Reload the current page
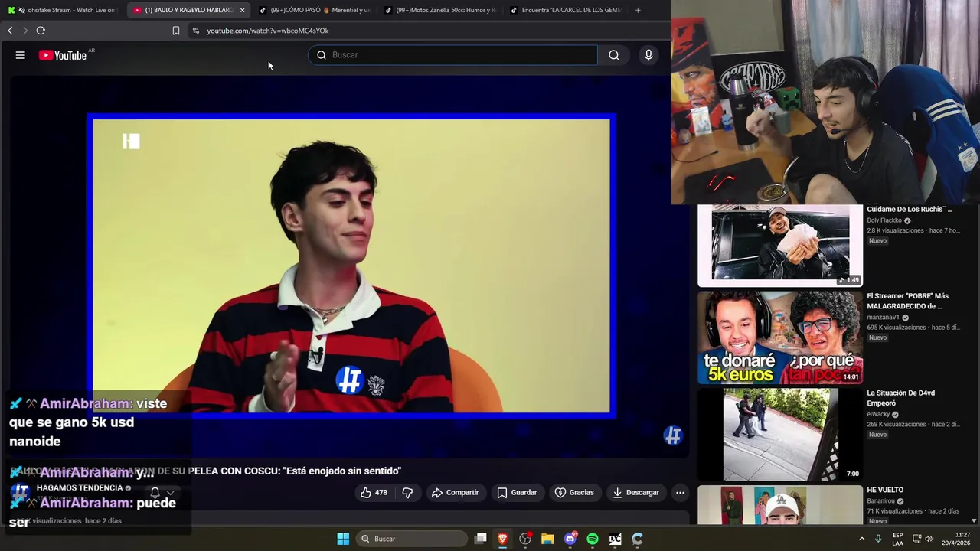Viewport: 980px width, 551px height. (x=41, y=31)
